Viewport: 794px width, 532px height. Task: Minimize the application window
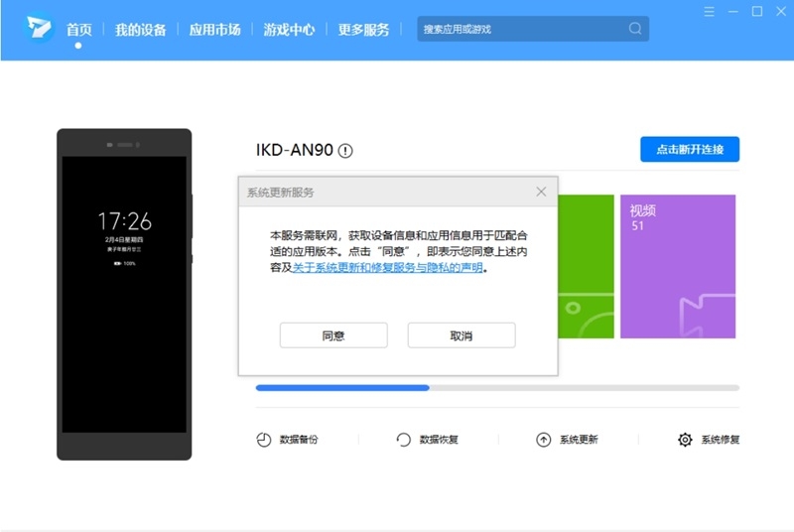pyautogui.click(x=732, y=12)
